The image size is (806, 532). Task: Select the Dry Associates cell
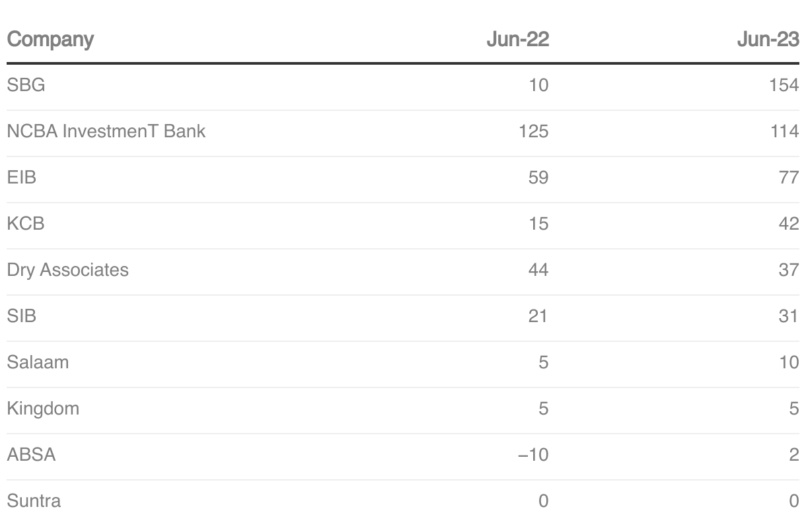pyautogui.click(x=68, y=270)
